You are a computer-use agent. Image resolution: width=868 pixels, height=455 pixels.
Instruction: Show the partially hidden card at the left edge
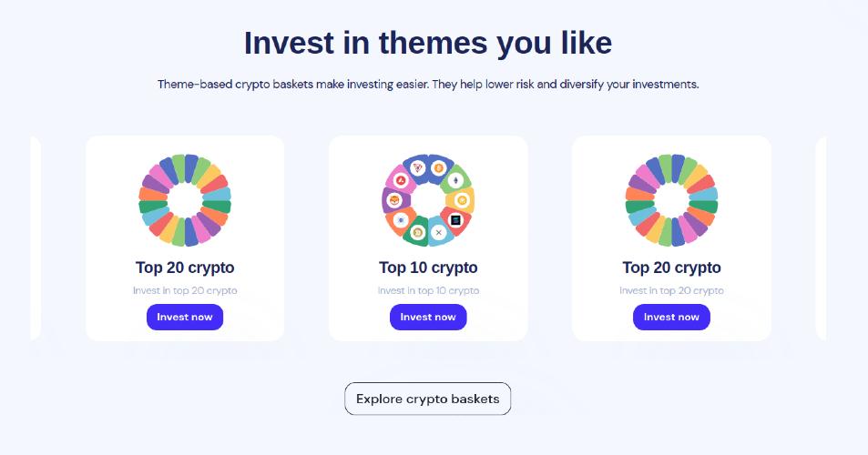[x=35, y=238]
